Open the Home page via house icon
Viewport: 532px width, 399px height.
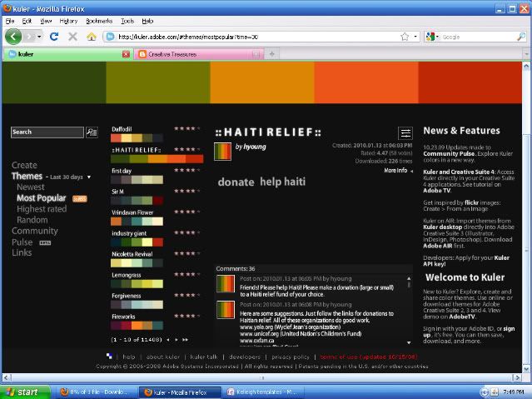[92, 37]
